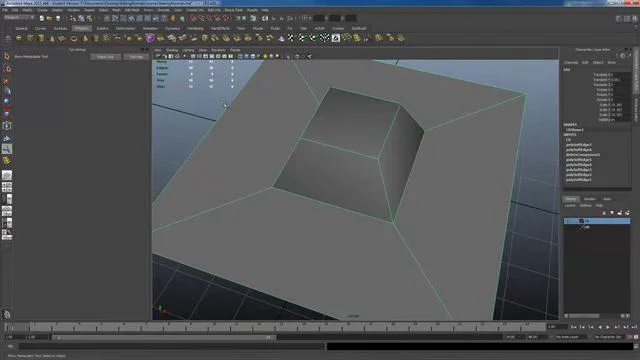Select the deleteComponent1 input node

[x=583, y=155]
